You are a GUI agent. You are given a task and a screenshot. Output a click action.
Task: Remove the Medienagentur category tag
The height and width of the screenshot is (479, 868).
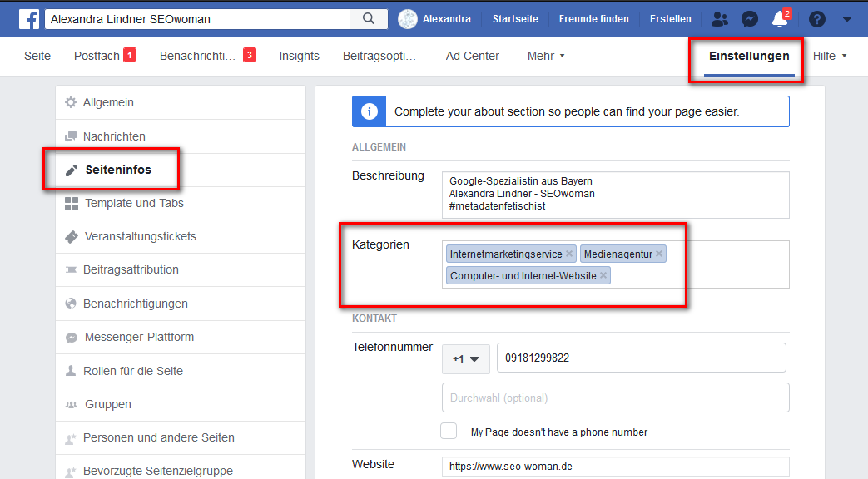click(x=659, y=254)
